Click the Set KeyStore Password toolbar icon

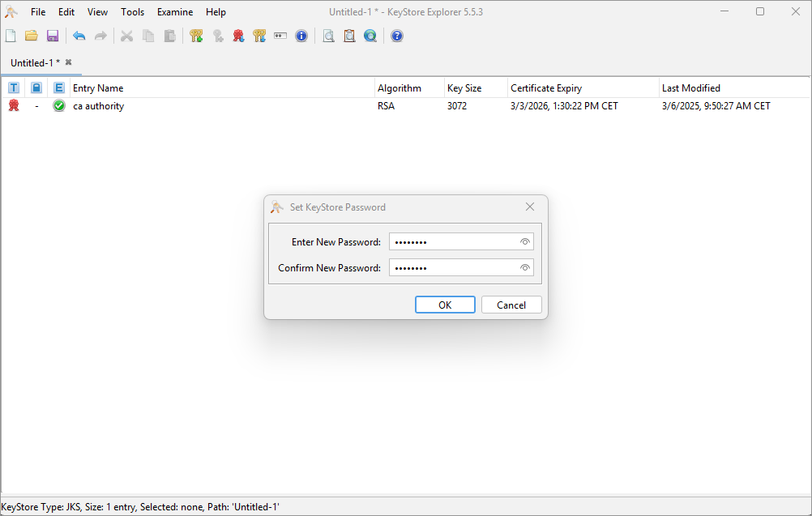point(280,36)
